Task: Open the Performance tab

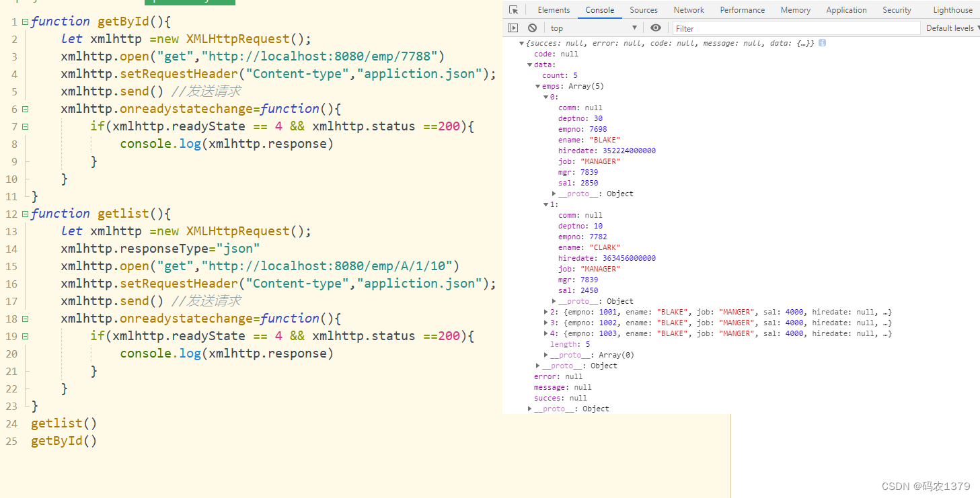Action: (x=743, y=10)
